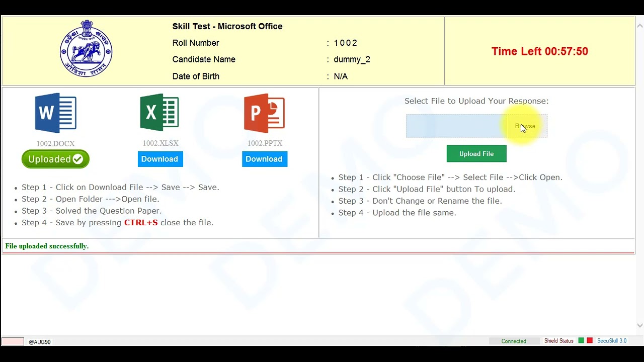Click the SecuSkill 3.0 label
Viewport: 644px width, 362px height.
point(612,341)
